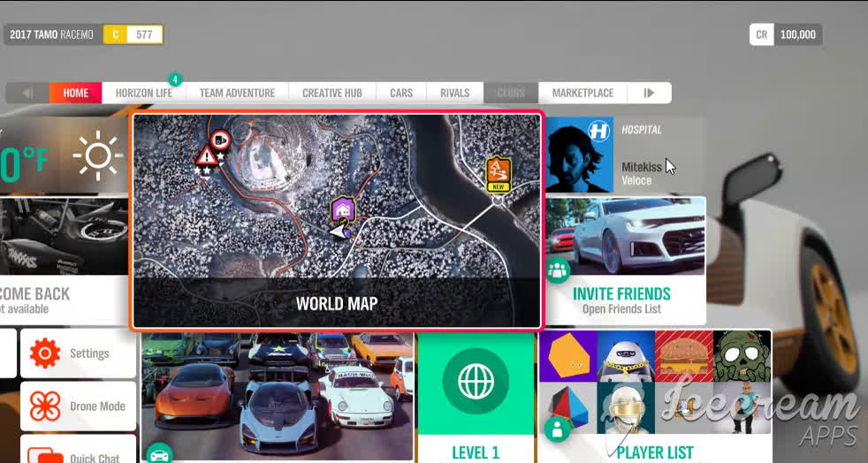Click the speed camera marker on map

220,140
